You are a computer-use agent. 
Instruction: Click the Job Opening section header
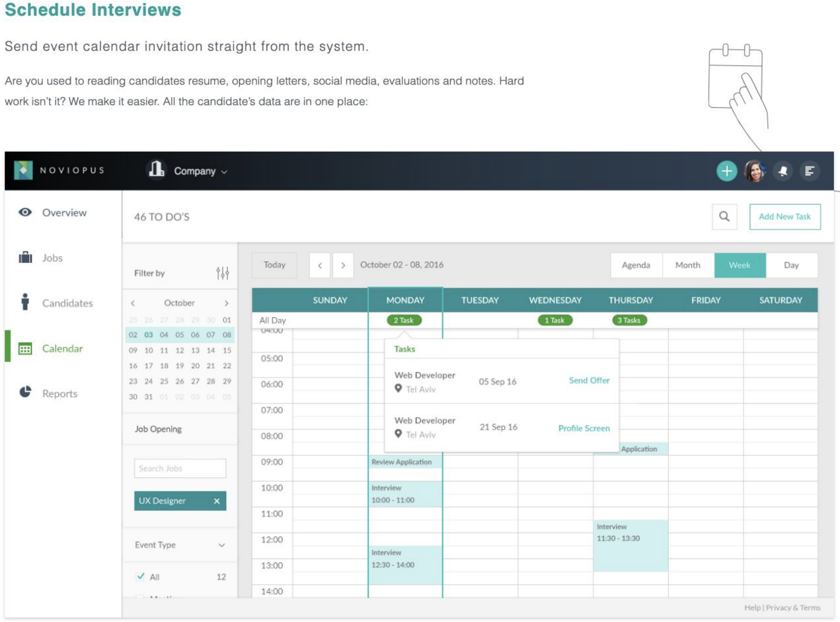coord(158,429)
